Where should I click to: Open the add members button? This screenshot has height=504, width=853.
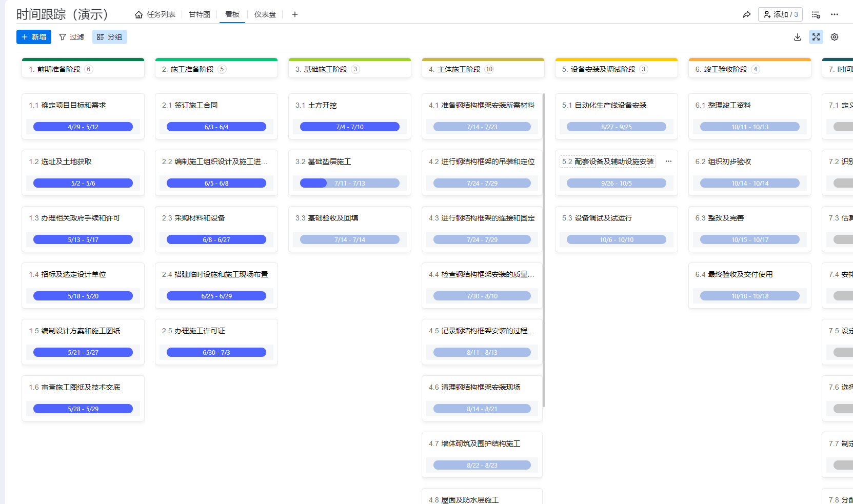pyautogui.click(x=780, y=14)
